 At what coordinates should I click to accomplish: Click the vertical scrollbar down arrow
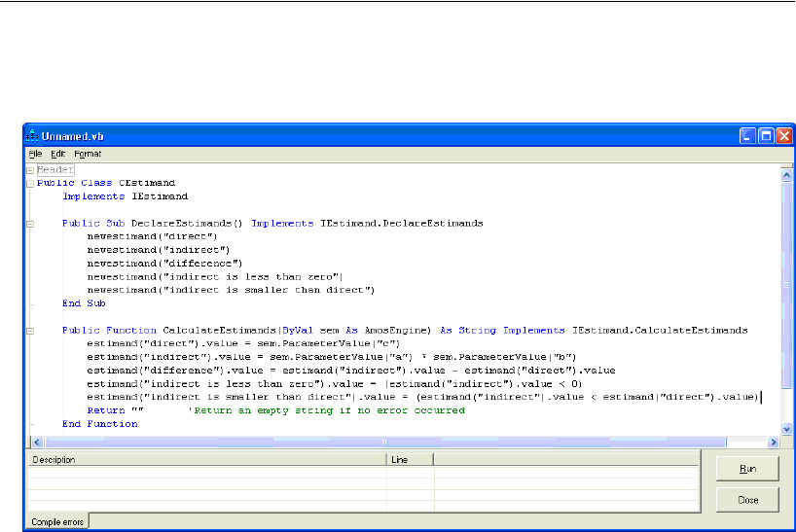click(x=786, y=429)
